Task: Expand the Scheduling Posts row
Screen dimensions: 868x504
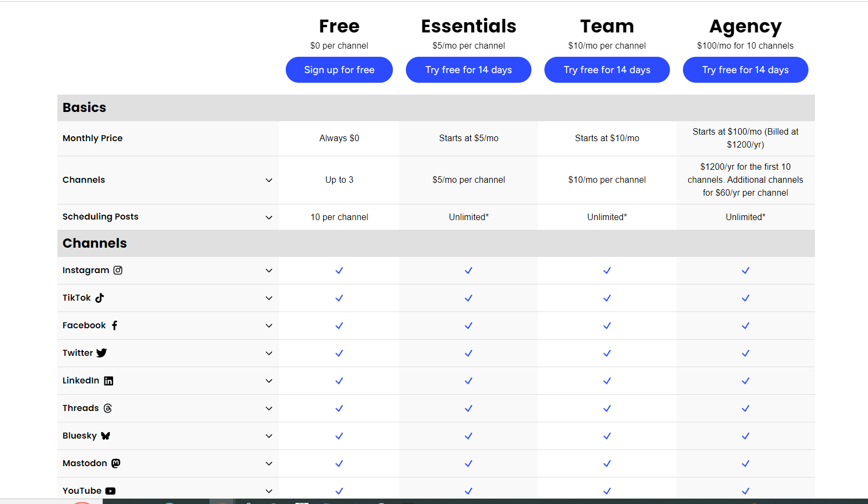Action: 269,217
